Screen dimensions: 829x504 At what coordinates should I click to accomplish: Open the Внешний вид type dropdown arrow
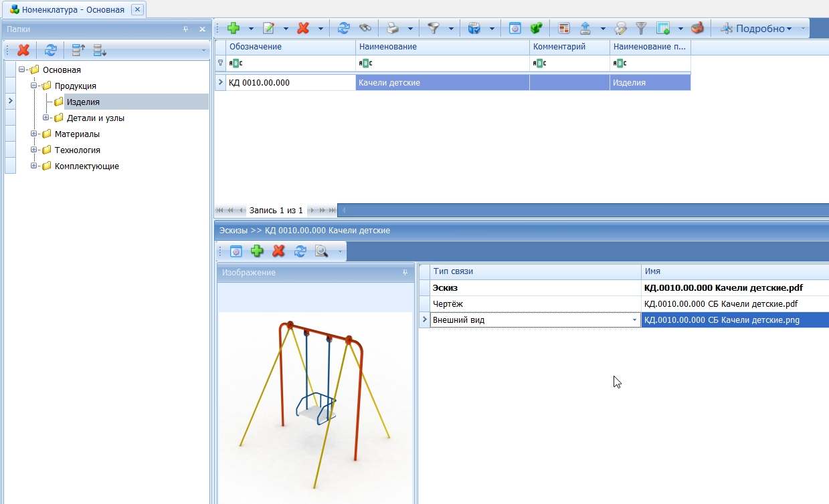click(x=635, y=320)
